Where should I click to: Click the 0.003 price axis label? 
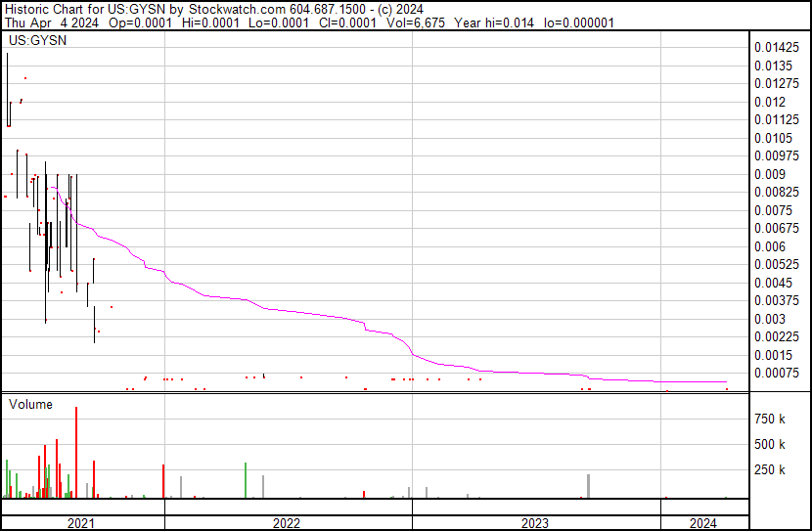coord(770,320)
